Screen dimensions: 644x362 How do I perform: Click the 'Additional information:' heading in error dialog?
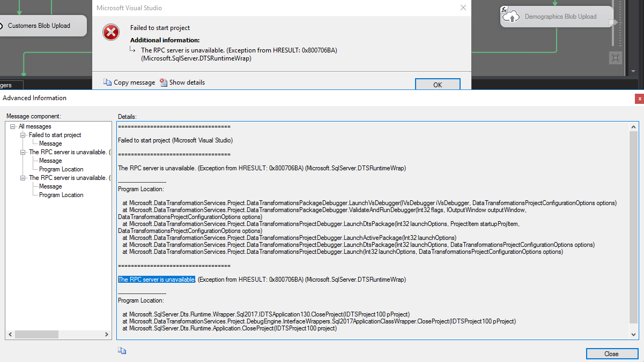[x=165, y=40]
